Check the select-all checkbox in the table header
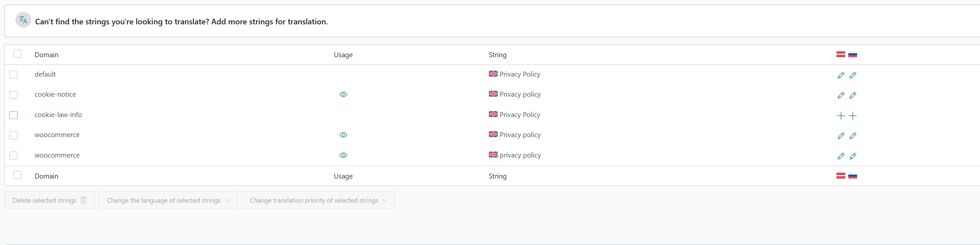 (x=17, y=54)
